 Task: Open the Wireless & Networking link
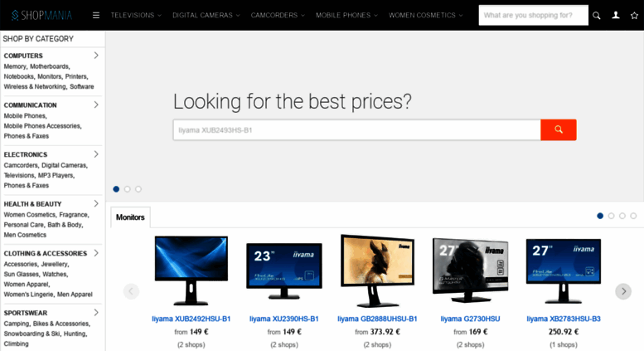[x=35, y=87]
